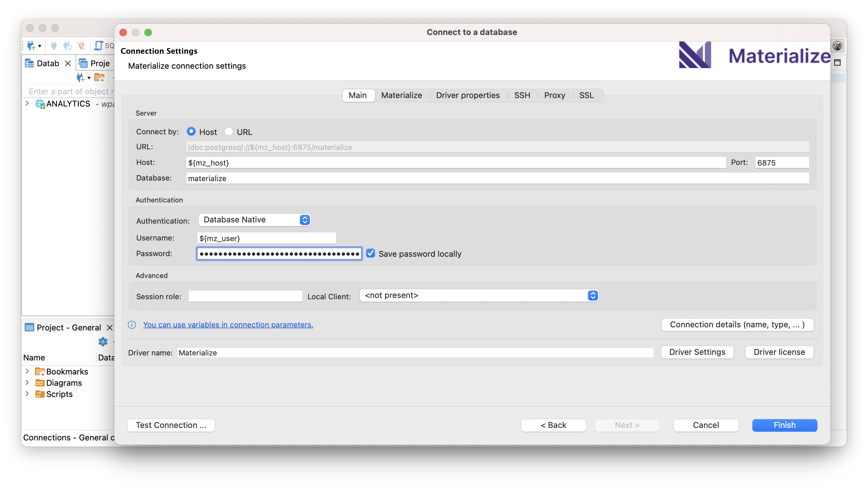Click the Session role input field
868x491 pixels.
245,296
